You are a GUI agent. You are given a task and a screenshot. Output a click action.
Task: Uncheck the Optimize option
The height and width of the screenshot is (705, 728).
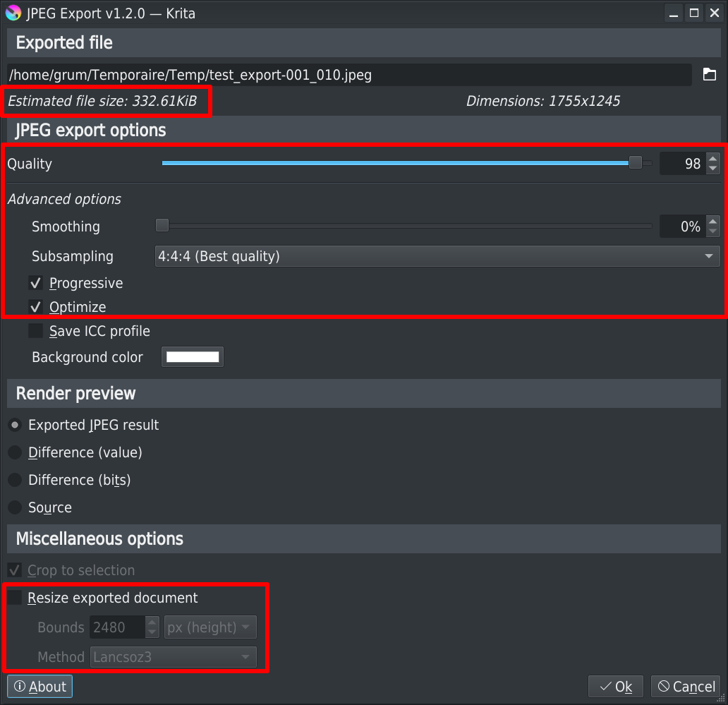tap(35, 307)
